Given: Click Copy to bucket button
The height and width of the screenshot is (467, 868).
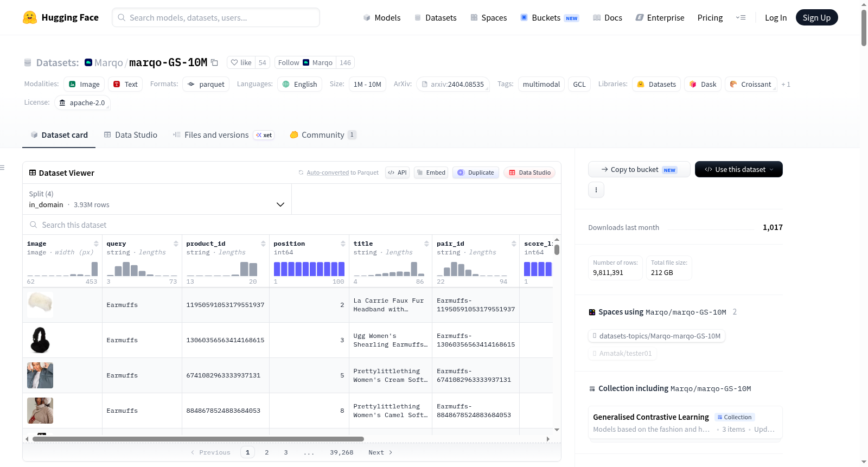Looking at the screenshot, I should coord(639,169).
